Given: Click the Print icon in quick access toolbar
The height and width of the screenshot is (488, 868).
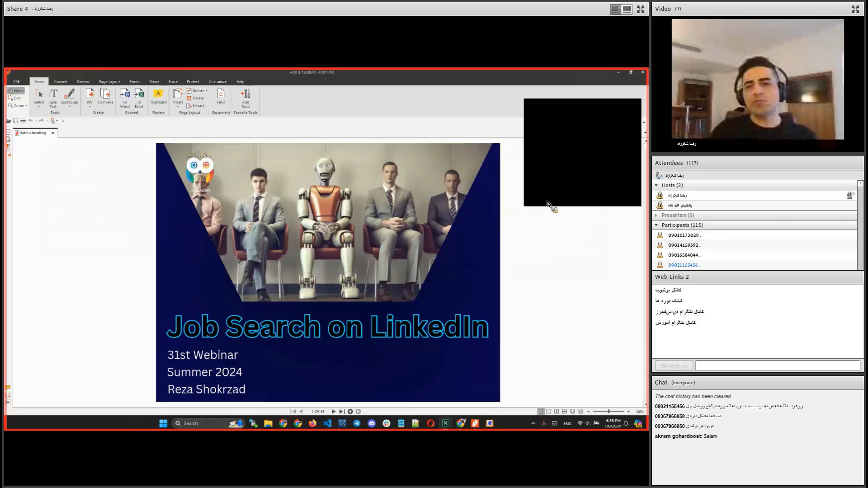Looking at the screenshot, I should pyautogui.click(x=23, y=121).
